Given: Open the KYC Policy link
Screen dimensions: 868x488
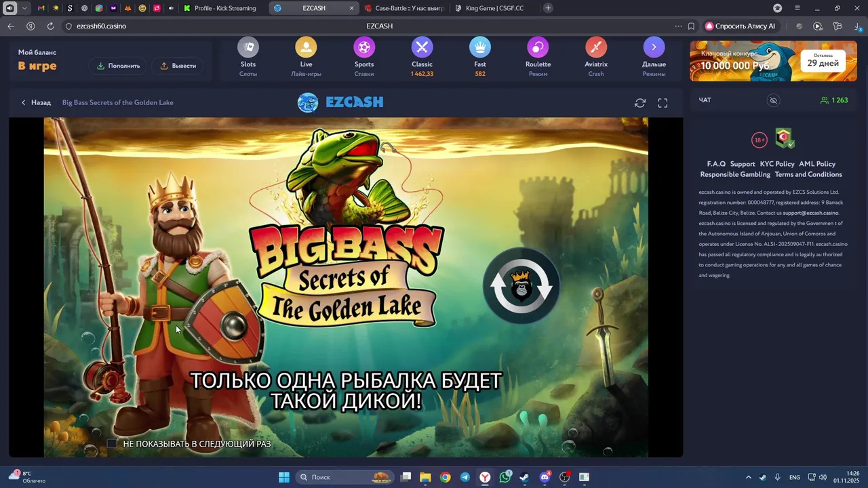Looking at the screenshot, I should (x=777, y=164).
